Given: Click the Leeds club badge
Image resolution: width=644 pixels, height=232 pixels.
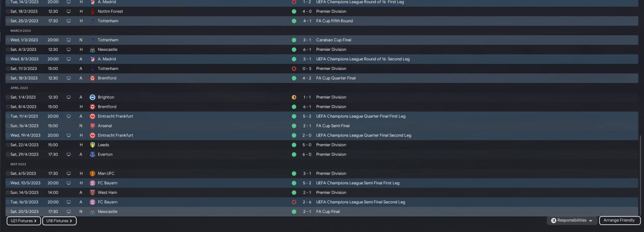Looking at the screenshot, I should click(x=93, y=145).
